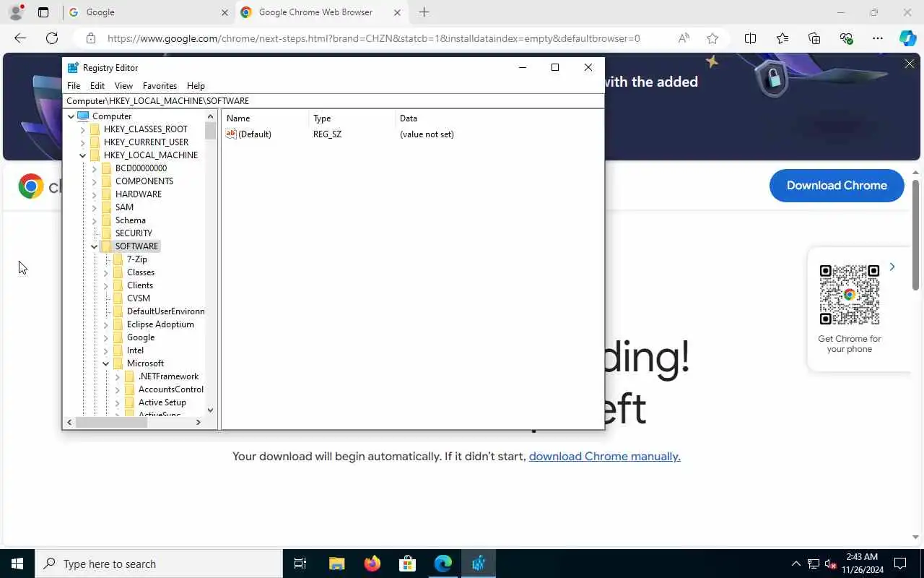Toggle Edge split screen icon
Screen dimensions: 924x578
tap(750, 38)
